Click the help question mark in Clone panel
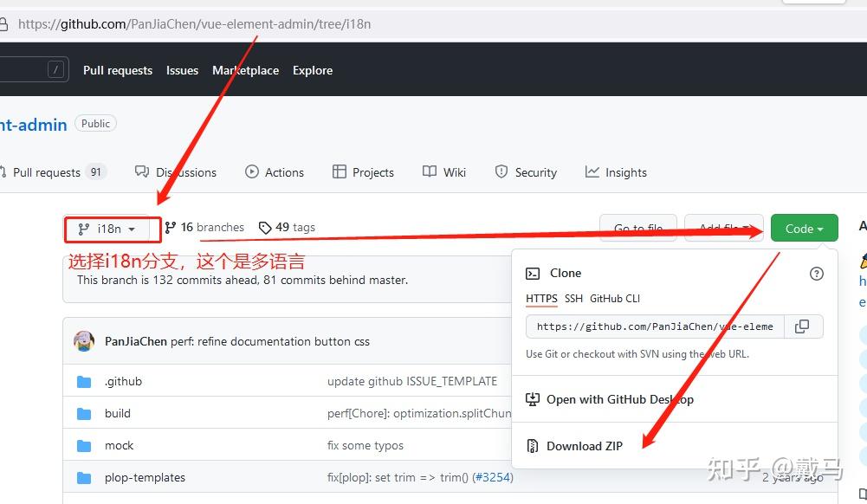 coord(816,273)
